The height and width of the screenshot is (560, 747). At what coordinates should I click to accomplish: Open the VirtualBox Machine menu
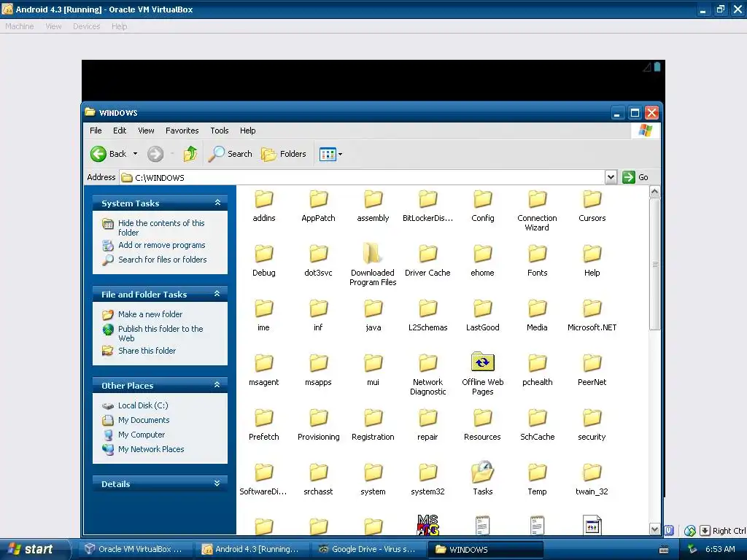tap(20, 26)
